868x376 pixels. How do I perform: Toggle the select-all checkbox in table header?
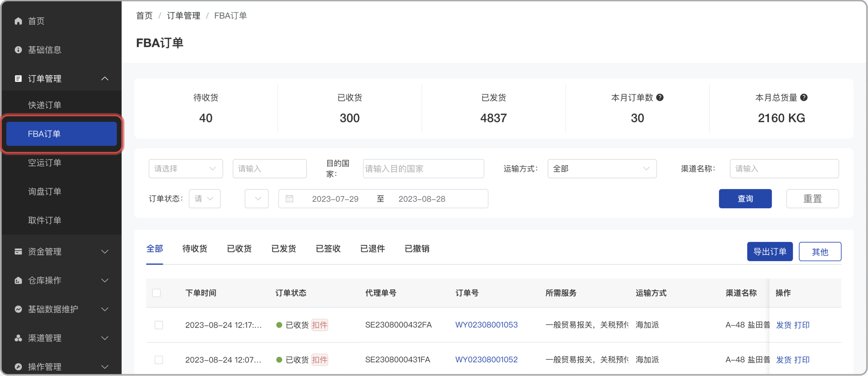click(156, 293)
